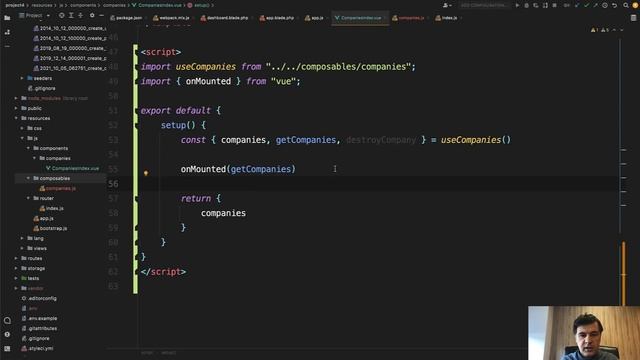This screenshot has width=640, height=360.
Task: Switch to the index.js editor tab
Action: (447, 18)
